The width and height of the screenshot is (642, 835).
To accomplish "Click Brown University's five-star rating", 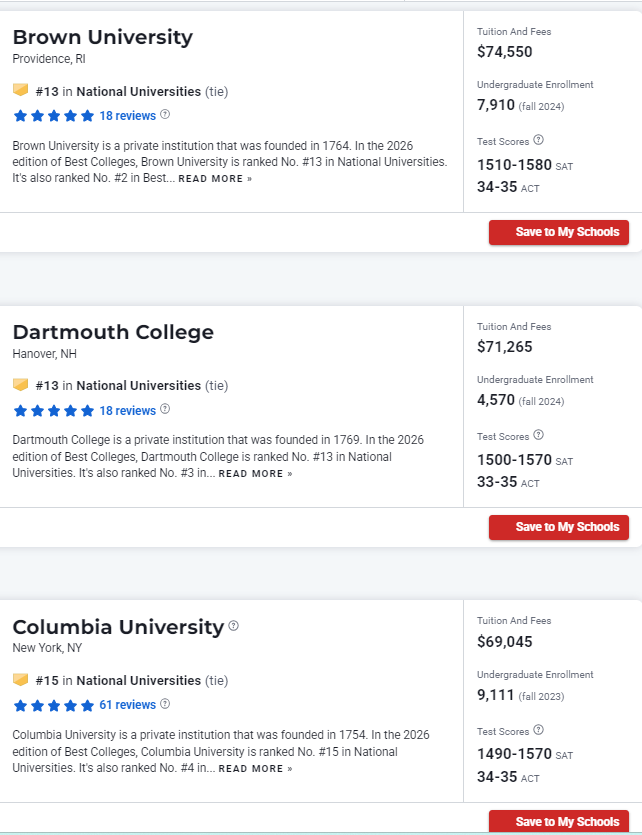I will pos(54,115).
